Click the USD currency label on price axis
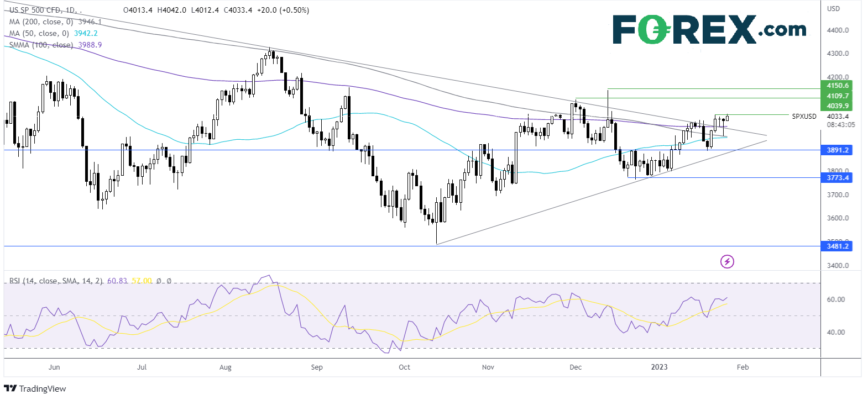The width and height of the screenshot is (868, 400). [833, 9]
